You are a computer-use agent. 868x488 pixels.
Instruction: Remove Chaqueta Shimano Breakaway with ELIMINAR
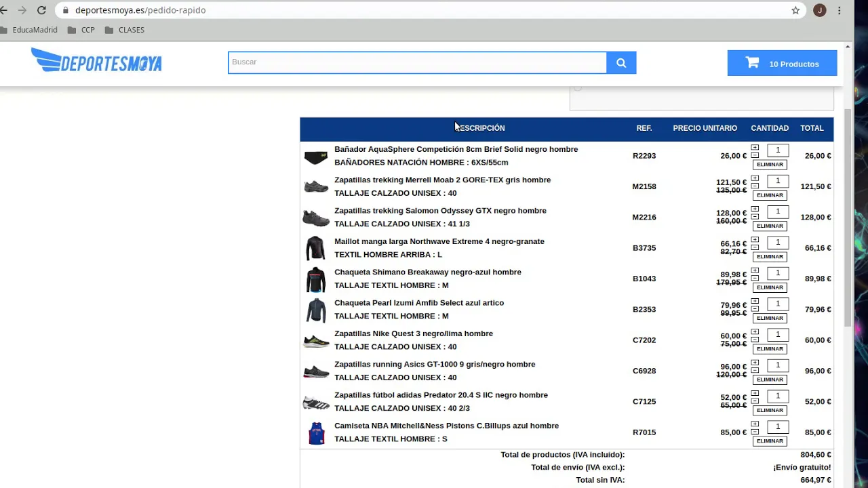tap(770, 287)
